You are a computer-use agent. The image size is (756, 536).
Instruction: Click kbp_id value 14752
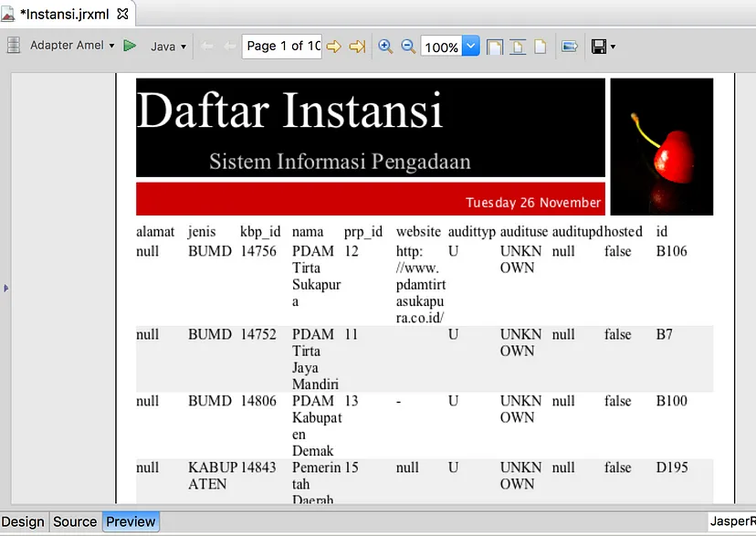(x=258, y=334)
